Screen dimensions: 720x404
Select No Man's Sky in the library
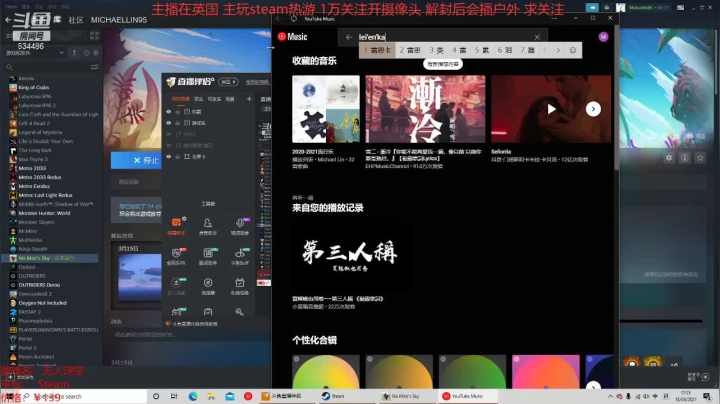click(x=51, y=258)
